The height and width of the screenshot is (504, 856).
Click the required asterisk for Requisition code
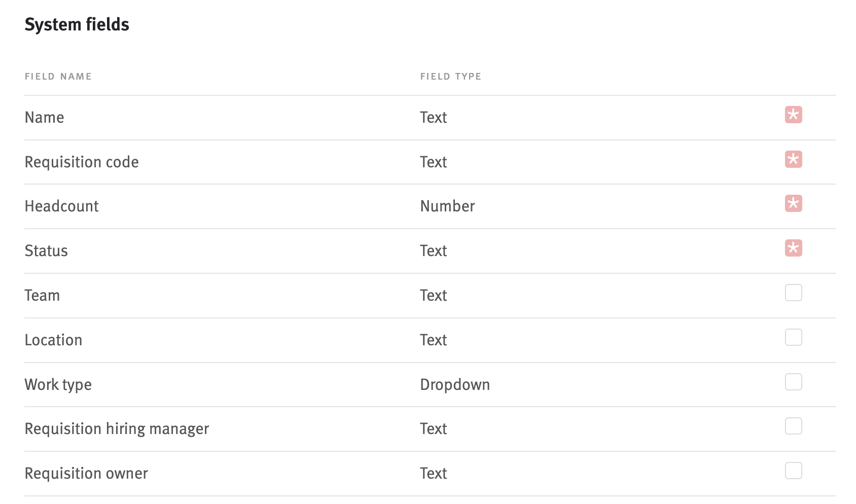point(793,159)
